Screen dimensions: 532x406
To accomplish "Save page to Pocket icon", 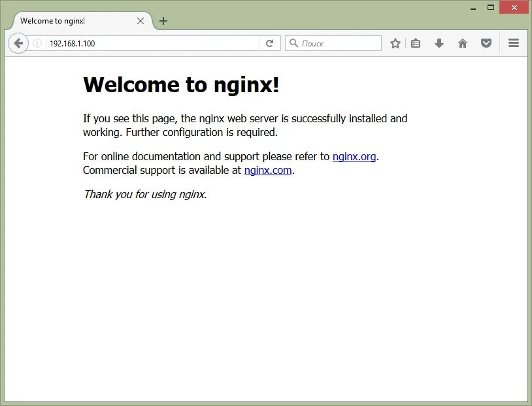I will point(486,43).
